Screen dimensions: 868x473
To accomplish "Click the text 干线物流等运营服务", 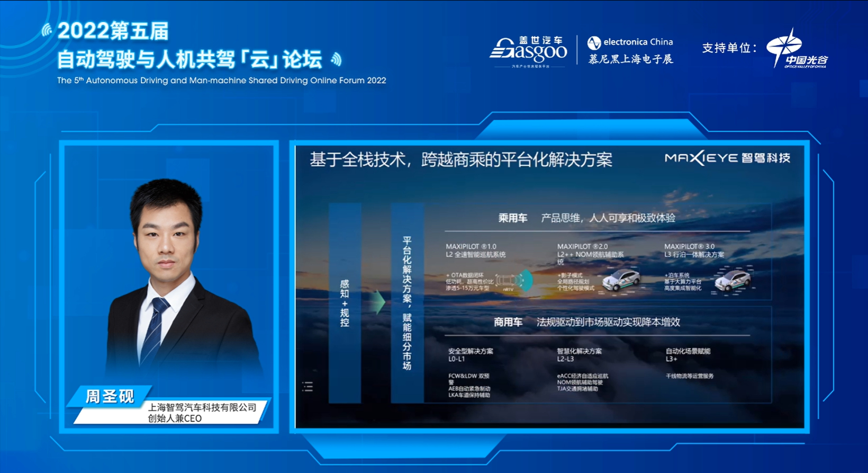I will click(690, 376).
